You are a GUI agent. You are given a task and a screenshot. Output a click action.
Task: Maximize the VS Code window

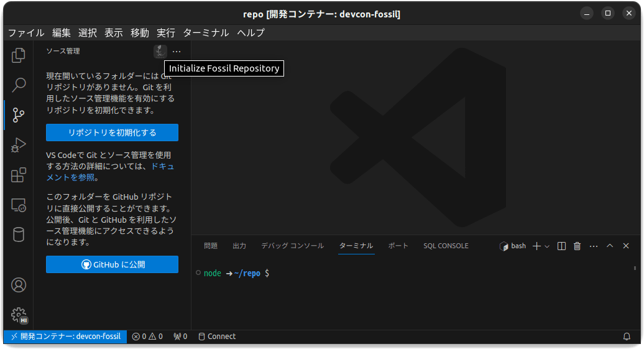tap(608, 13)
